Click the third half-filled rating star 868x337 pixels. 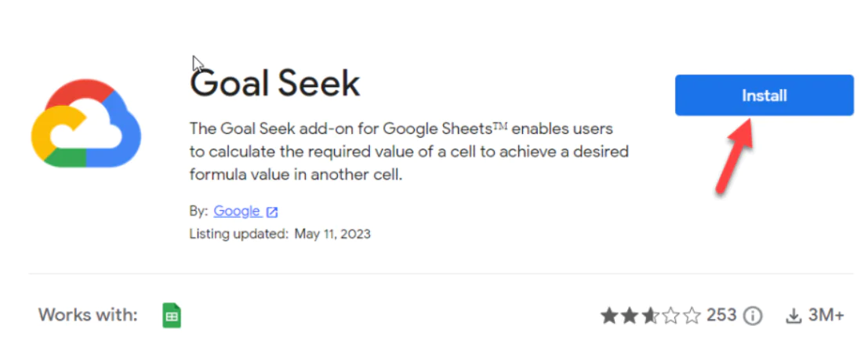pyautogui.click(x=649, y=316)
